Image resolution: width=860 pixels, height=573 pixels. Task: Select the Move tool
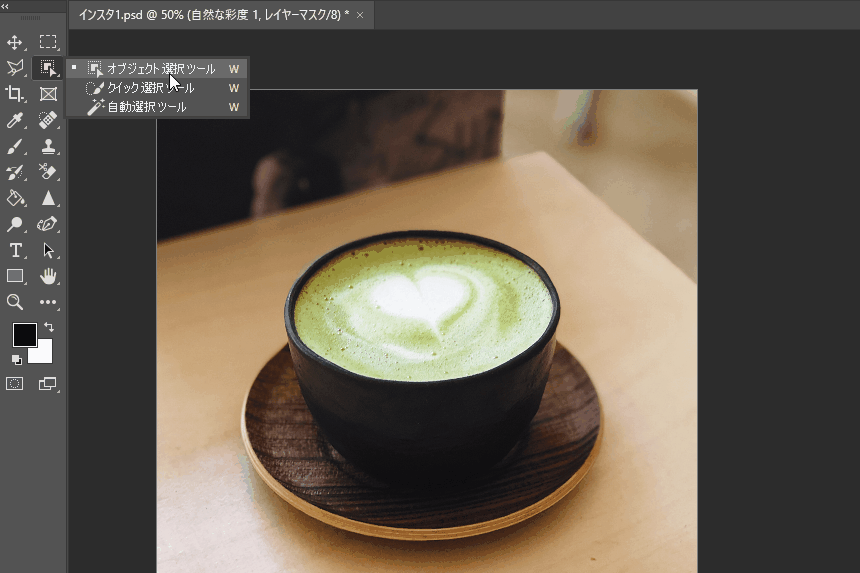click(x=14, y=42)
